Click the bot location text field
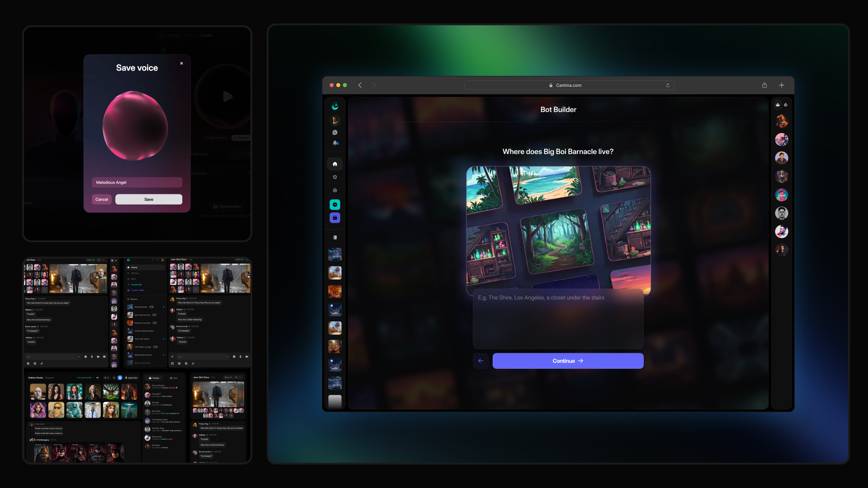The image size is (868, 488). (x=558, y=319)
